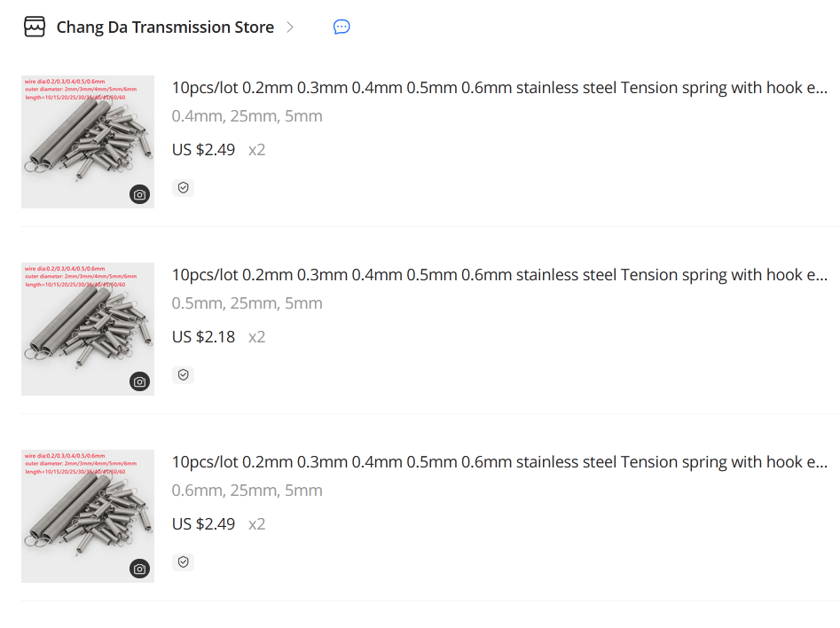Open third tension spring product title
Screen dimensions: 840x628
tap(499, 461)
